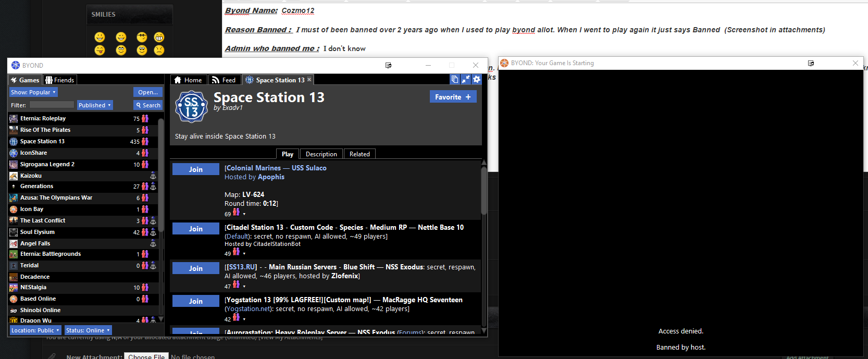Click the Rise Of The Pirates game icon
Screen dimensions: 868x359
click(x=14, y=130)
